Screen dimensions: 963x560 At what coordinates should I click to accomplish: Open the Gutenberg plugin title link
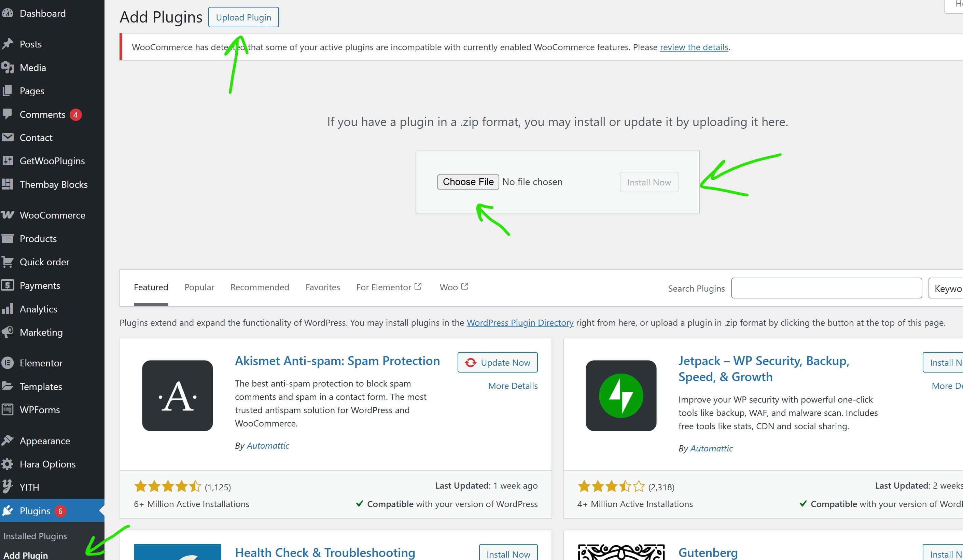pyautogui.click(x=708, y=552)
